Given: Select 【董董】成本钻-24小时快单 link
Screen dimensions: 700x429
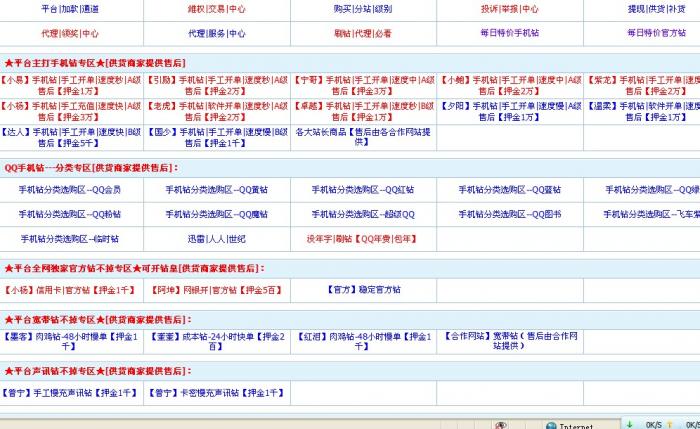Looking at the screenshot, I should (x=217, y=341).
